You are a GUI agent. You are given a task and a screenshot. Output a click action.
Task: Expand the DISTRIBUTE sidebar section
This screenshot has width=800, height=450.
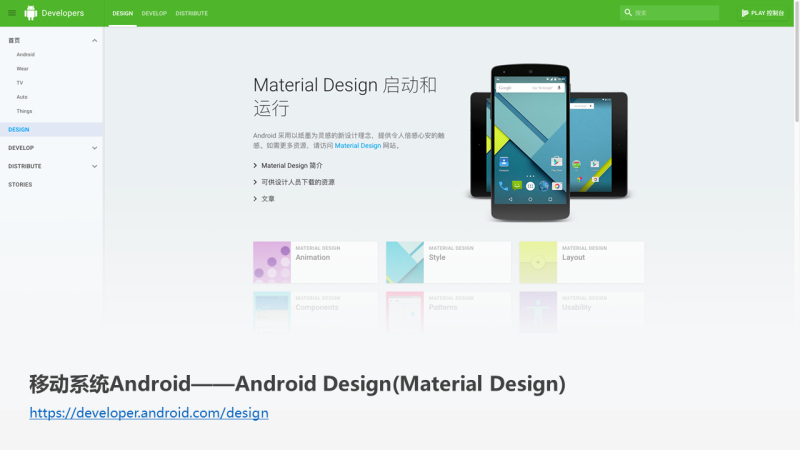[94, 166]
